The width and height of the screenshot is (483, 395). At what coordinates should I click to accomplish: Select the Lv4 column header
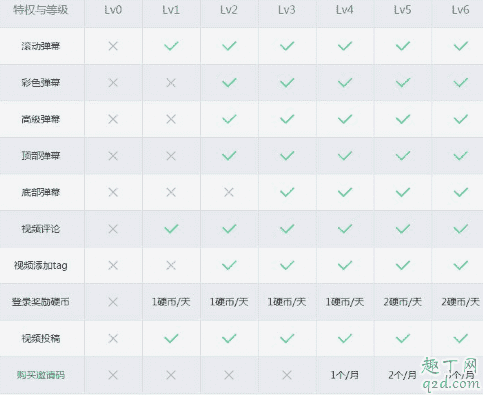[x=345, y=10]
